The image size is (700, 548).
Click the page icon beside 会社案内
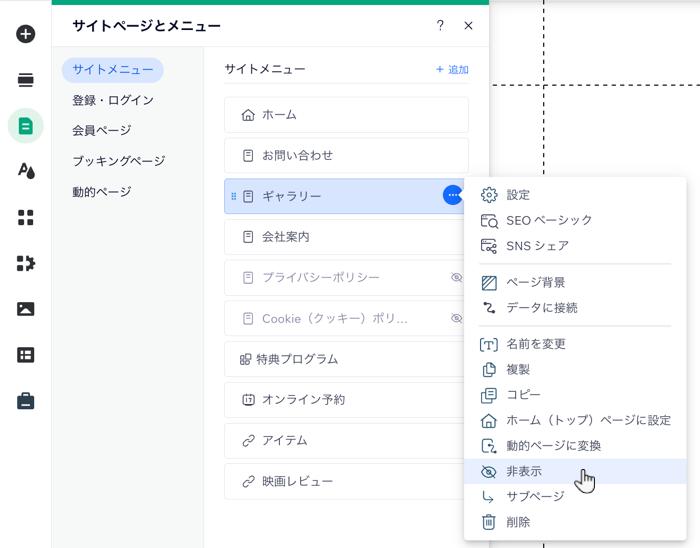click(x=248, y=237)
